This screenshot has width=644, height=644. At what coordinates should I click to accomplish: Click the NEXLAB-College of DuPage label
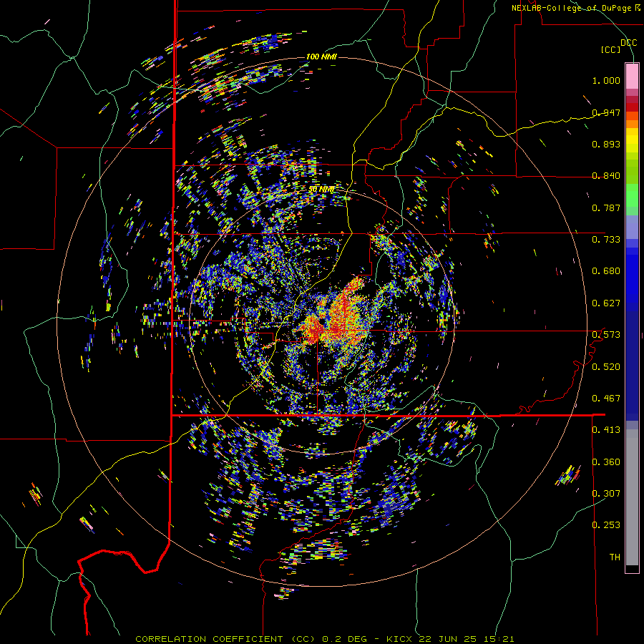pos(573,8)
